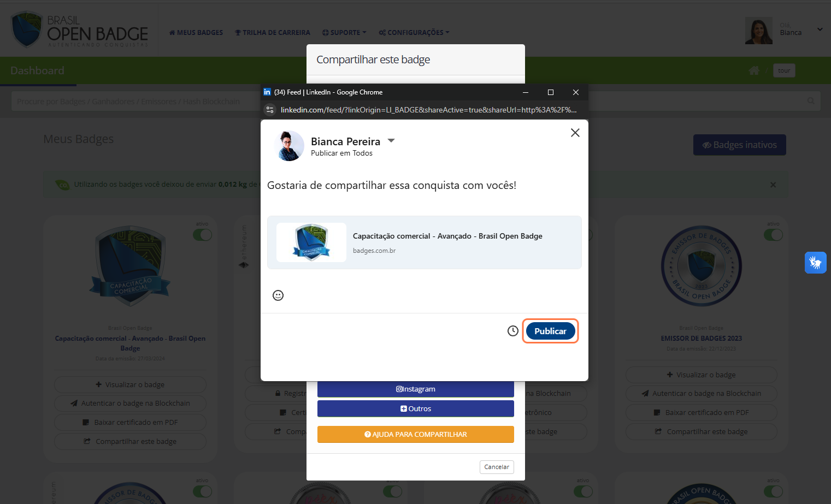Image resolution: width=831 pixels, height=504 pixels.
Task: Click the Badges inativos button
Action: click(740, 145)
